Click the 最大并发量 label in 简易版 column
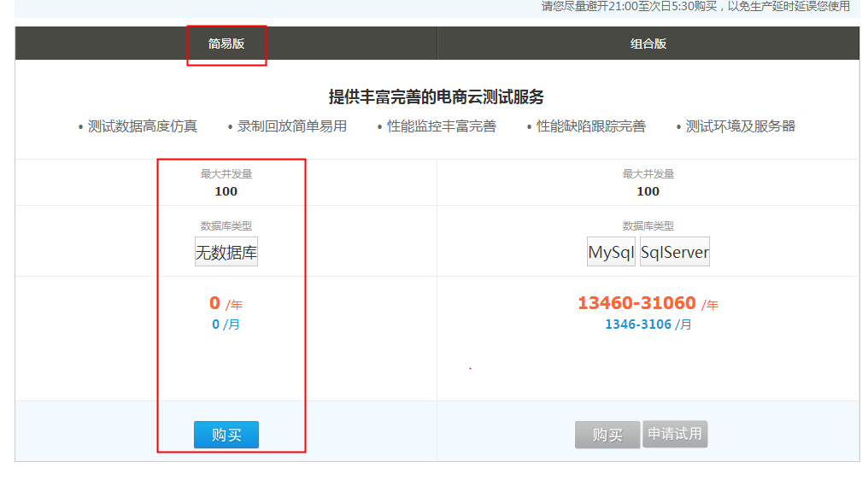Screen dimensions: 868x491 (x=226, y=174)
